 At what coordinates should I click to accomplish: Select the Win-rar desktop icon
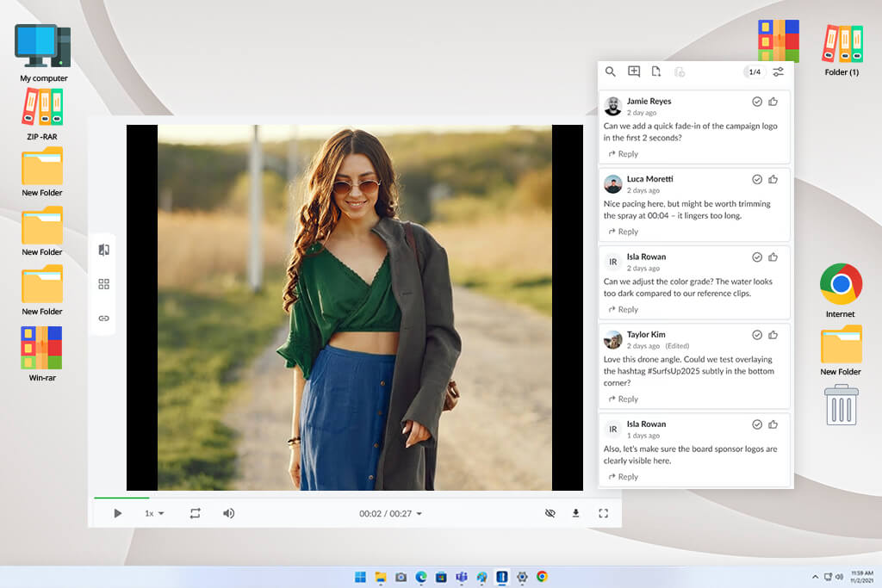42,354
